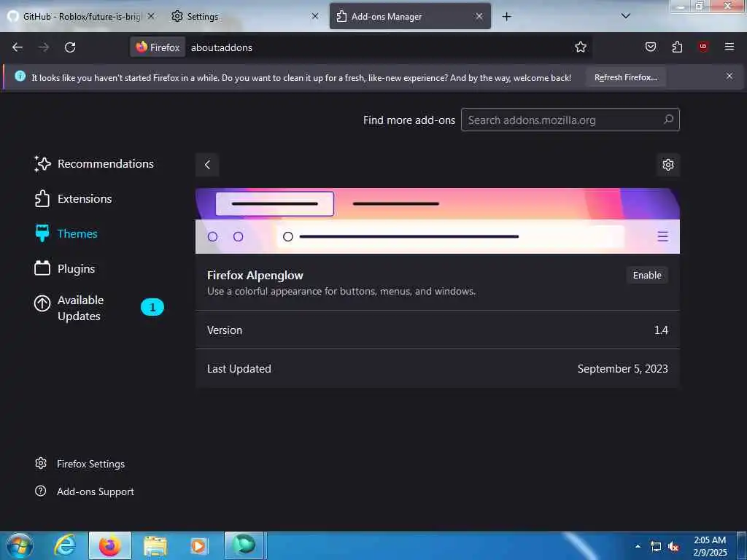Click the Themes brush icon

(42, 233)
